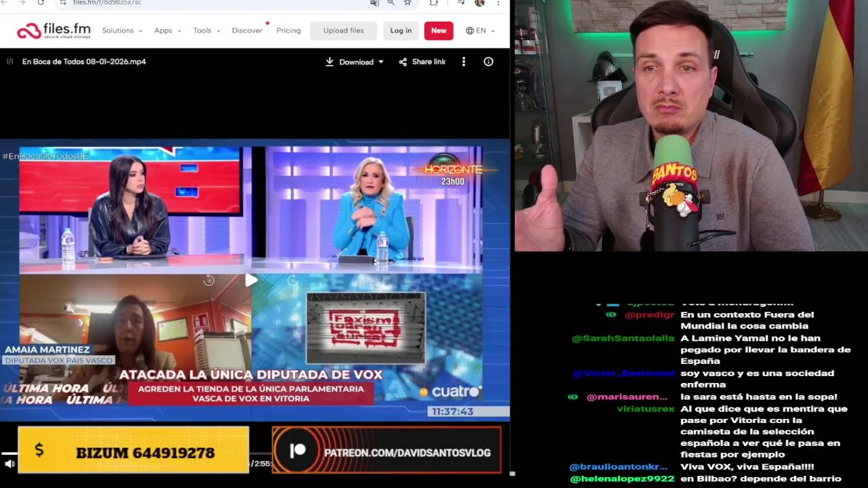Click username @predigr in chat

pyautogui.click(x=650, y=314)
